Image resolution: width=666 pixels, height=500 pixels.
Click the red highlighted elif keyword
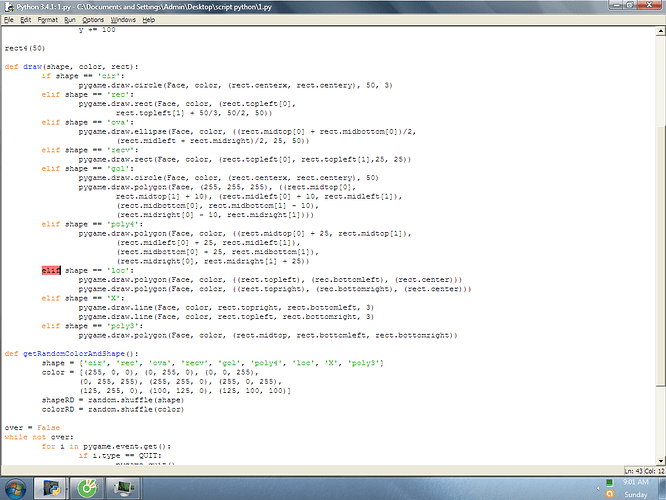(50, 270)
